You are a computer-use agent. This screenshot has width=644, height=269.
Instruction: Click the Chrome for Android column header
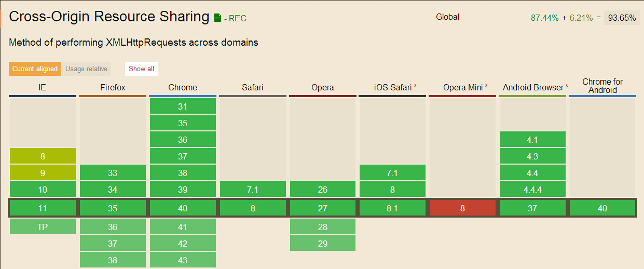click(602, 86)
